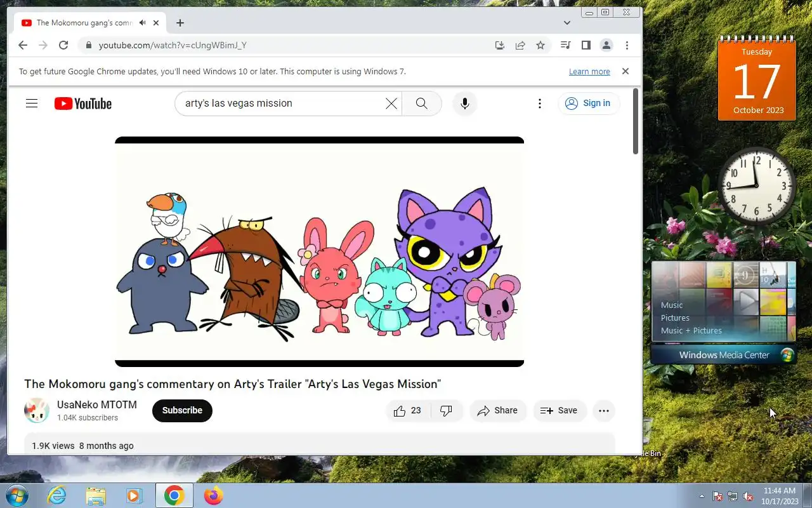Click the volume tray icon
Screen dimensions: 812x508
click(748, 496)
